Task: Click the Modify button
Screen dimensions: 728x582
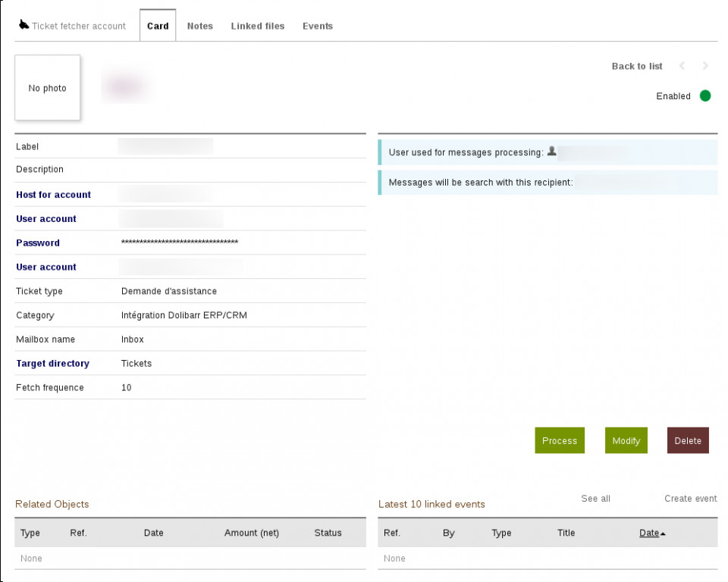Action: click(626, 440)
